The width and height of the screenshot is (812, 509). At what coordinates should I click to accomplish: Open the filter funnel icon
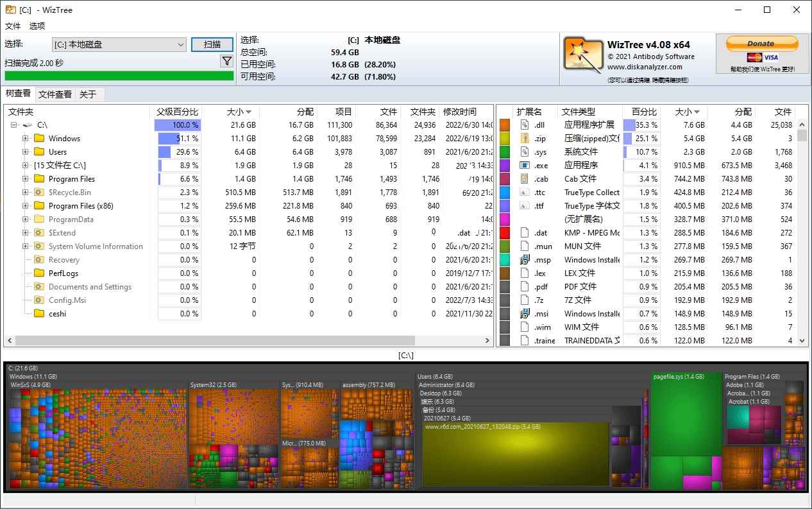click(227, 60)
